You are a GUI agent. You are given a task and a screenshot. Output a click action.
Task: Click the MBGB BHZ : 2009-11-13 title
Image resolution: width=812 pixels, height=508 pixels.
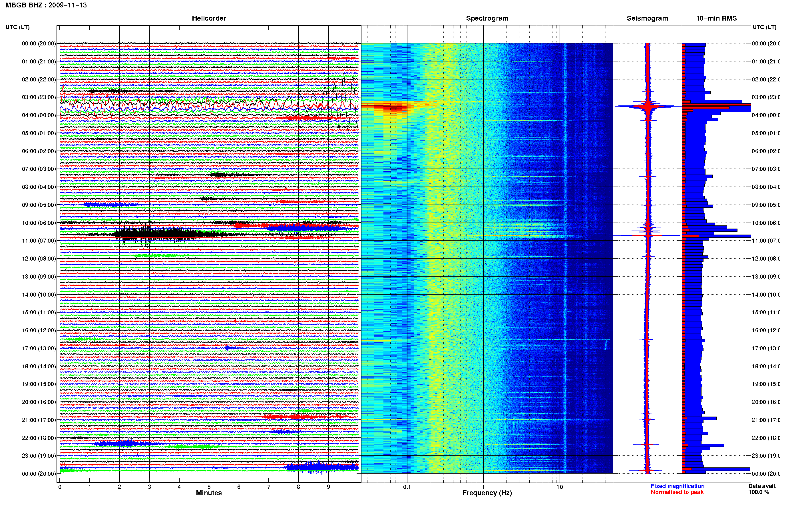(46, 5)
